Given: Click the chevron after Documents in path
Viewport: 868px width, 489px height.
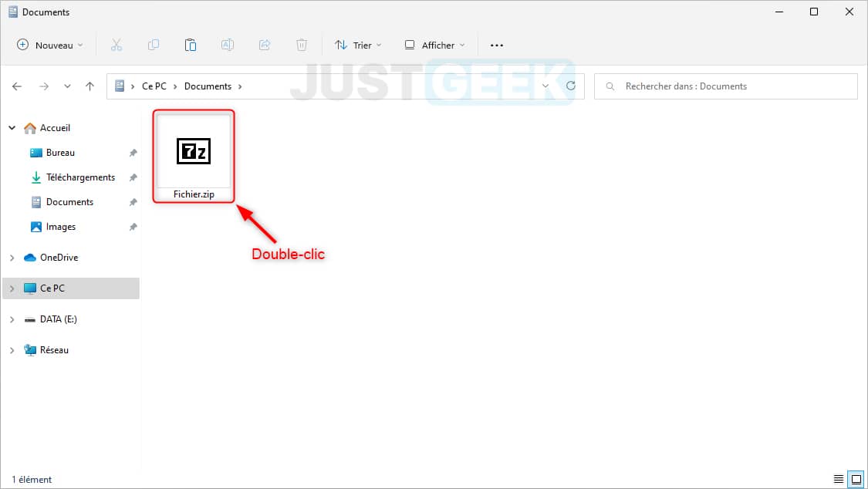Looking at the screenshot, I should (240, 86).
